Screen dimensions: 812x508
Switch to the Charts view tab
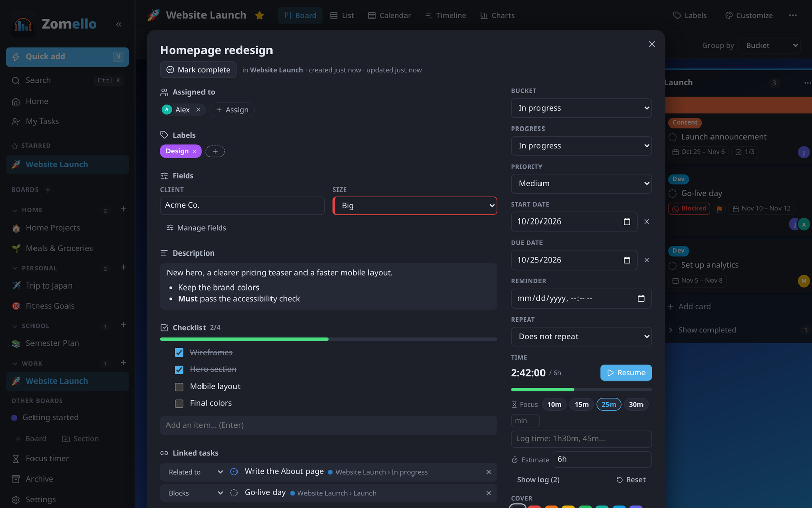(x=497, y=15)
